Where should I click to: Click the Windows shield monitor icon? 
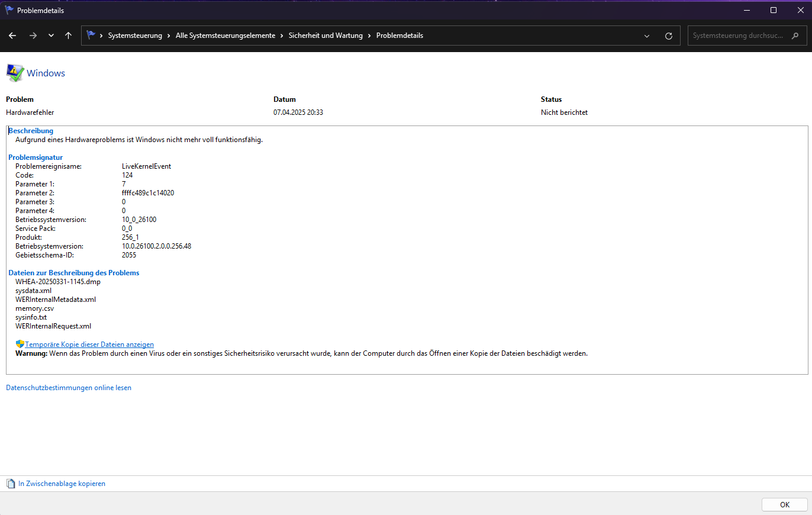click(x=15, y=73)
